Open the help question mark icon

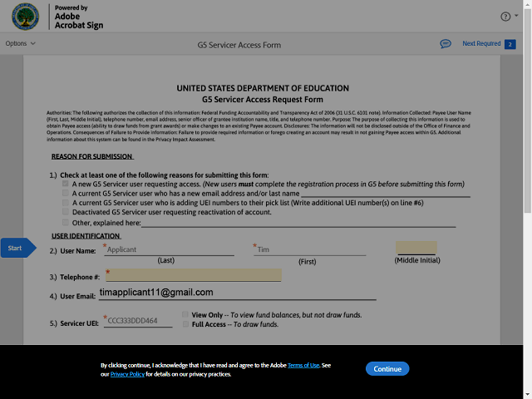(505, 17)
